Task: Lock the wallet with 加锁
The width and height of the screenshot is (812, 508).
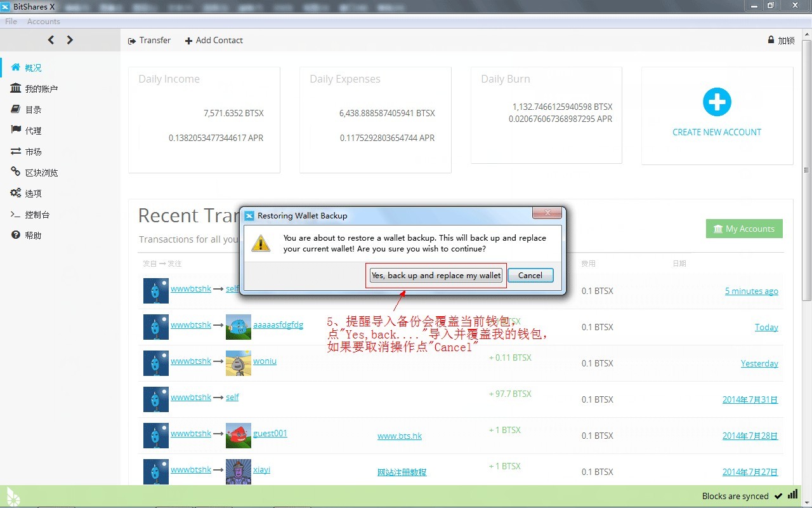Action: click(x=781, y=40)
